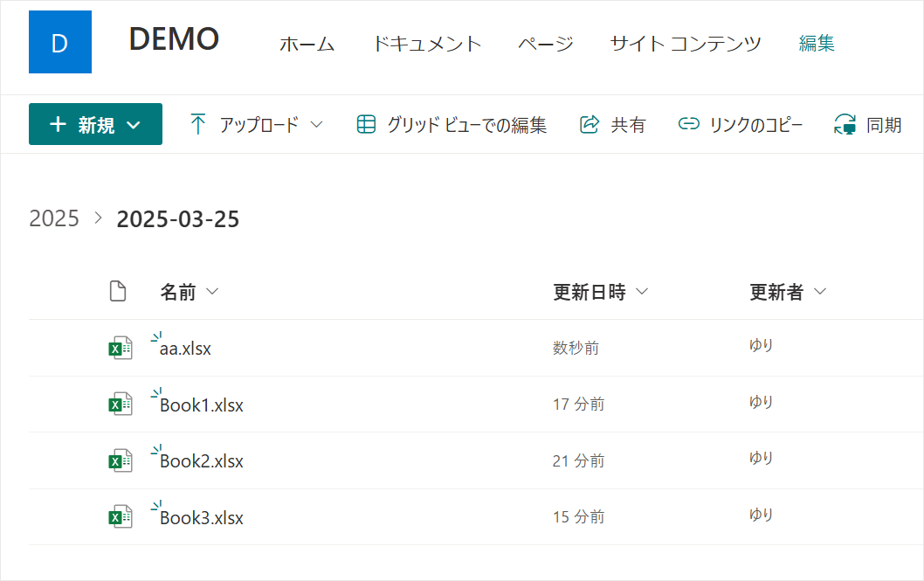
Task: Click the Sync icon in toolbar
Action: [845, 125]
